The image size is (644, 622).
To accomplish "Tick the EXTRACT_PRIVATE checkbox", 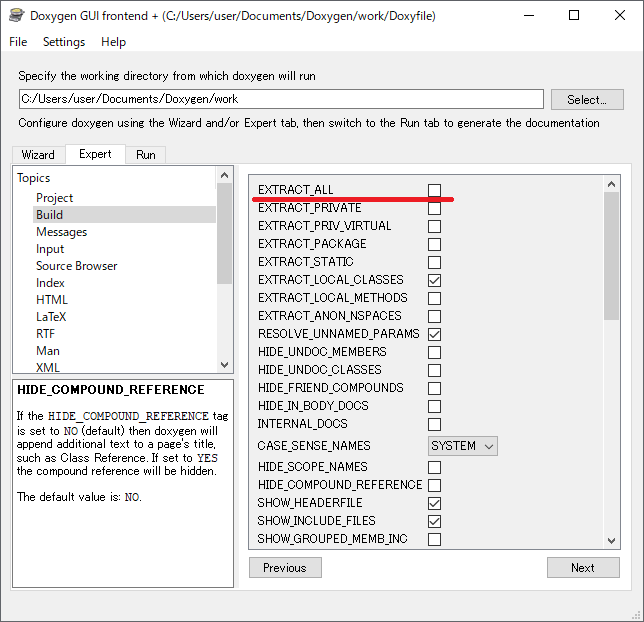I will pos(434,208).
